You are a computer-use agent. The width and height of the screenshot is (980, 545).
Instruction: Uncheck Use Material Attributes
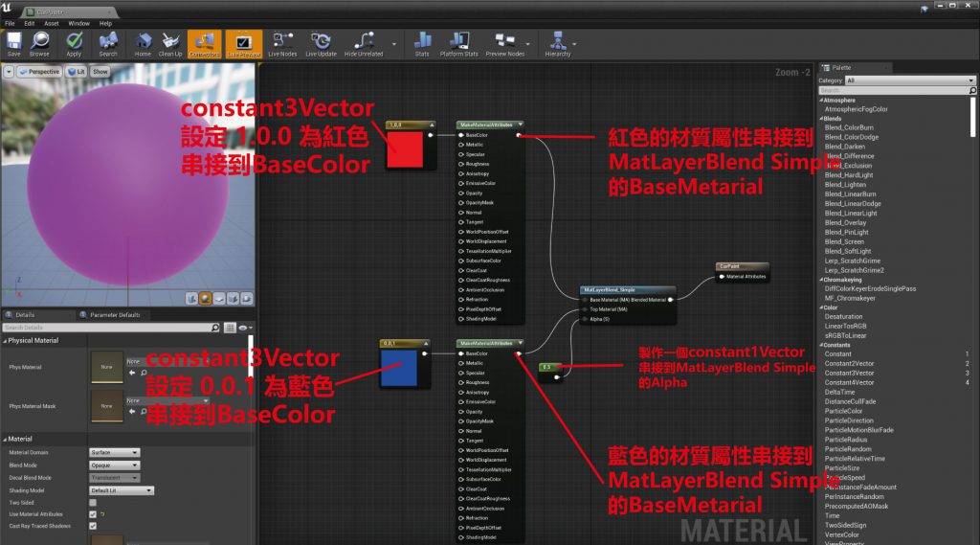coord(93,514)
